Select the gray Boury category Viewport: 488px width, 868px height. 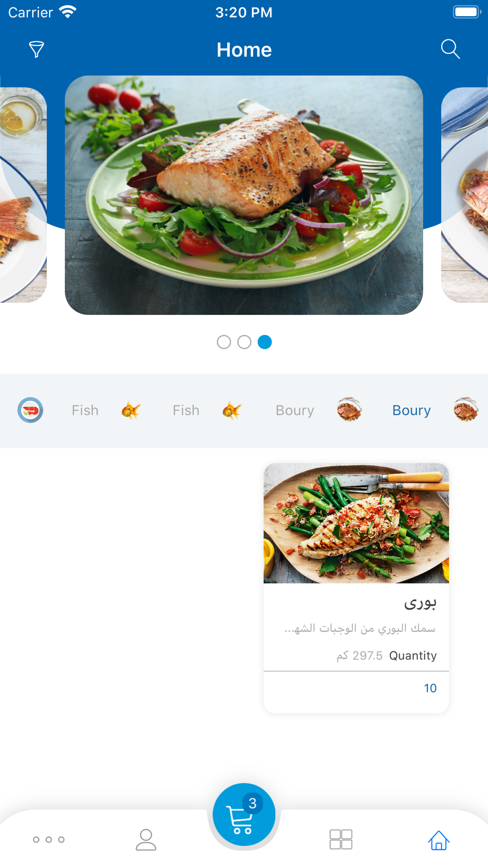295,411
